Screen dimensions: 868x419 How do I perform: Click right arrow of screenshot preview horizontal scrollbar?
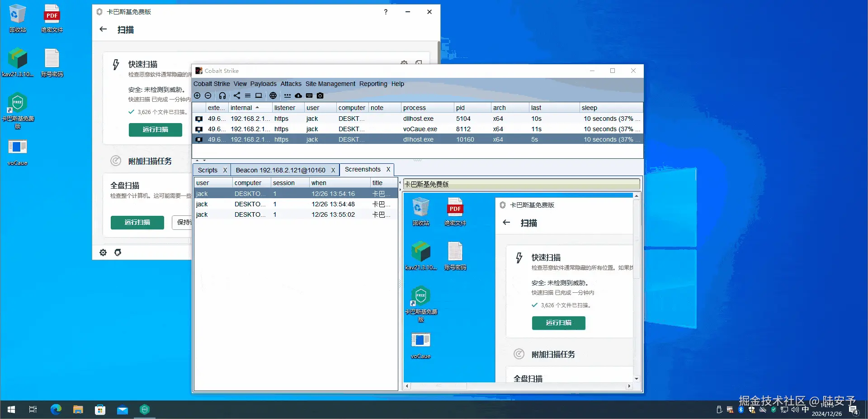629,386
